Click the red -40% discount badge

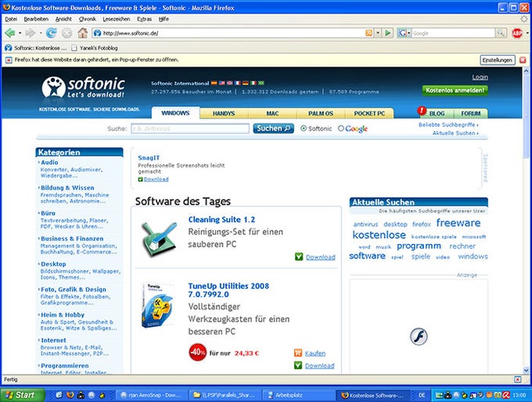coord(197,352)
